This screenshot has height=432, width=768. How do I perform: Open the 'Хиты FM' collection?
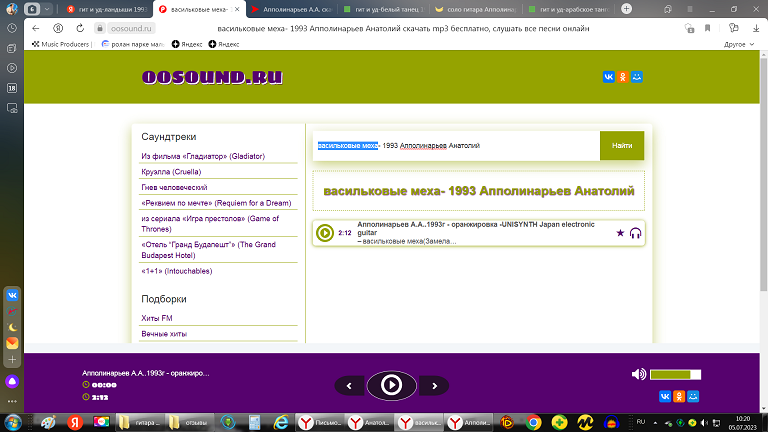tap(157, 318)
